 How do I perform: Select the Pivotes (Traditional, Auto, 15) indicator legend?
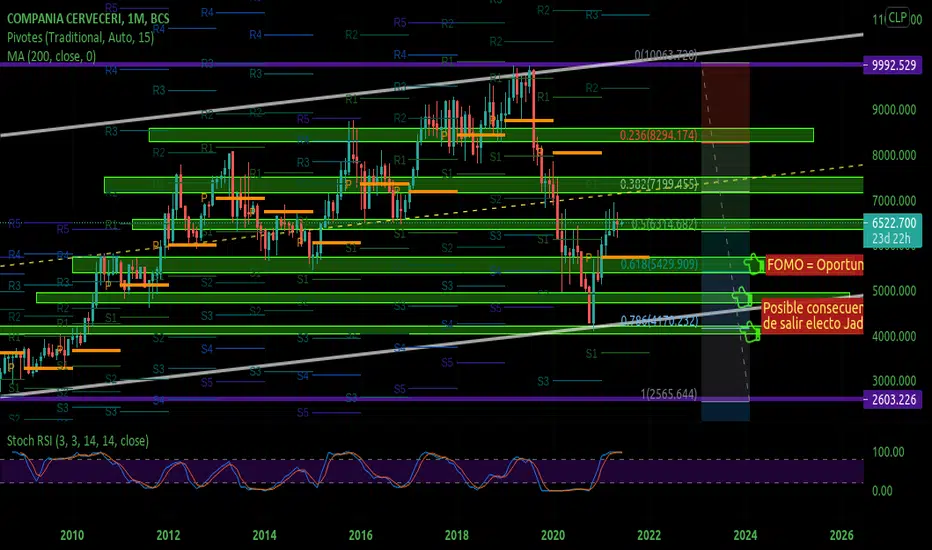click(80, 37)
